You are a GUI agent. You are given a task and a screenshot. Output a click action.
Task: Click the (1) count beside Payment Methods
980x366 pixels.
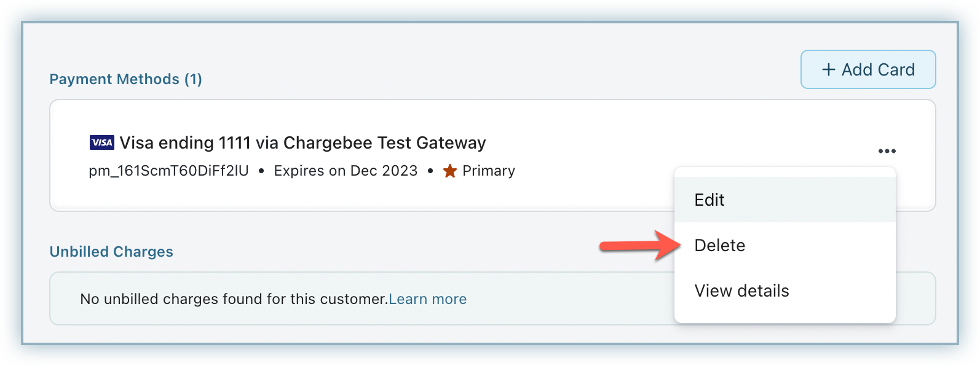(193, 79)
